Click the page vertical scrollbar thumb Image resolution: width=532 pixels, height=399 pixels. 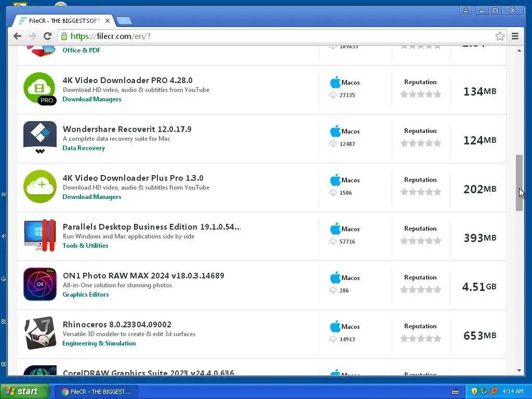(519, 183)
